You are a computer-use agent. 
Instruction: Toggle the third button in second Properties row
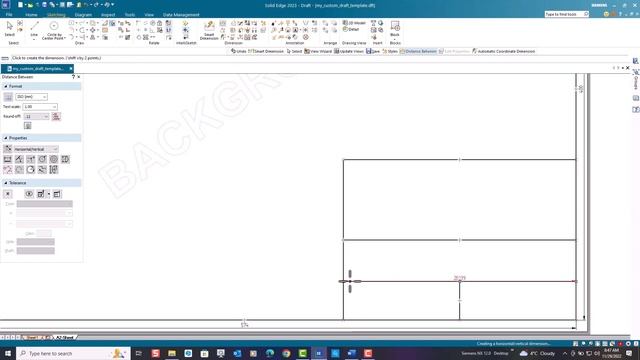(x=31, y=170)
